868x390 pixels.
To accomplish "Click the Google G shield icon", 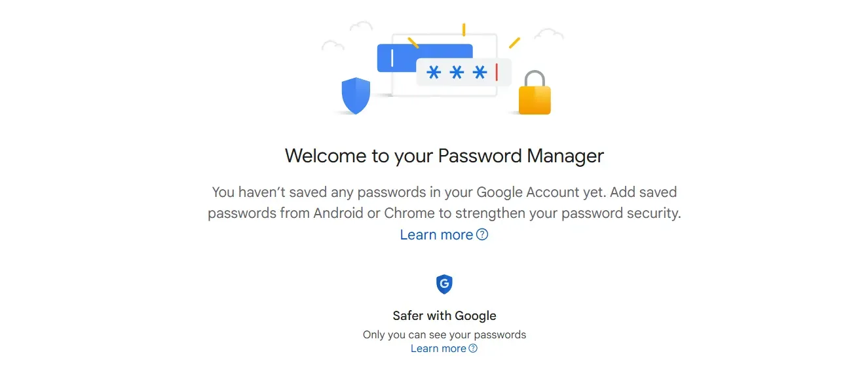I will tap(444, 284).
